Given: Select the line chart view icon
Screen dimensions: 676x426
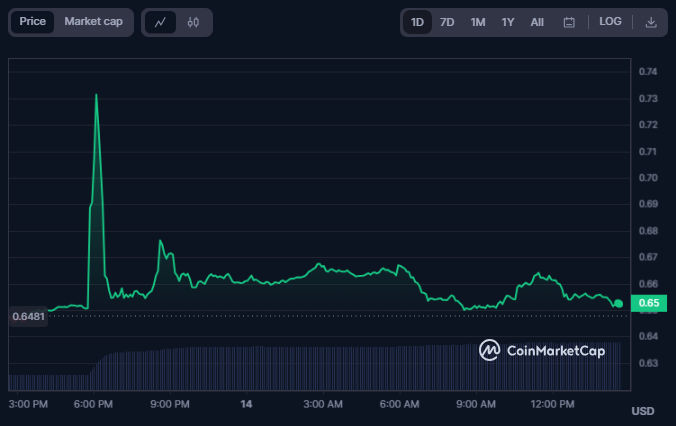Looking at the screenshot, I should [x=160, y=22].
